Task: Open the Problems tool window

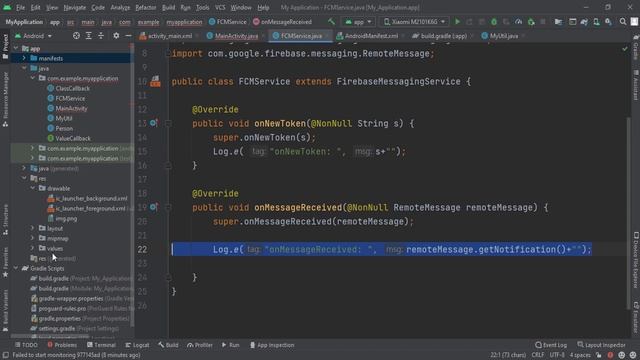Action: coord(62,345)
